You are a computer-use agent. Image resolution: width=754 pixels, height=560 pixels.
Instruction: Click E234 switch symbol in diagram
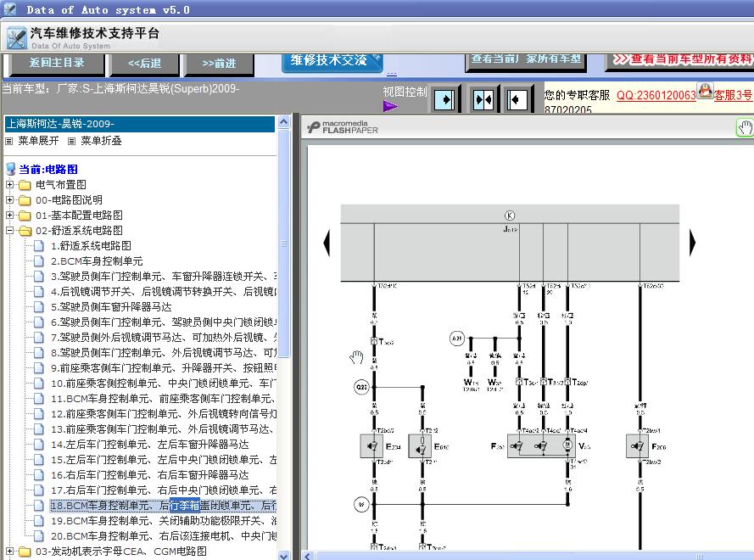click(x=371, y=446)
